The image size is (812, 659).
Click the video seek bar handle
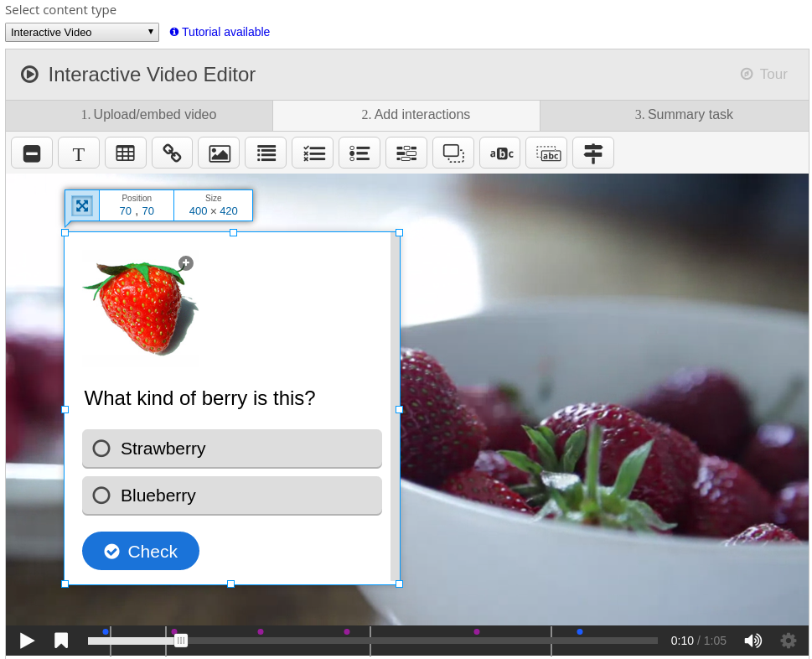point(181,641)
